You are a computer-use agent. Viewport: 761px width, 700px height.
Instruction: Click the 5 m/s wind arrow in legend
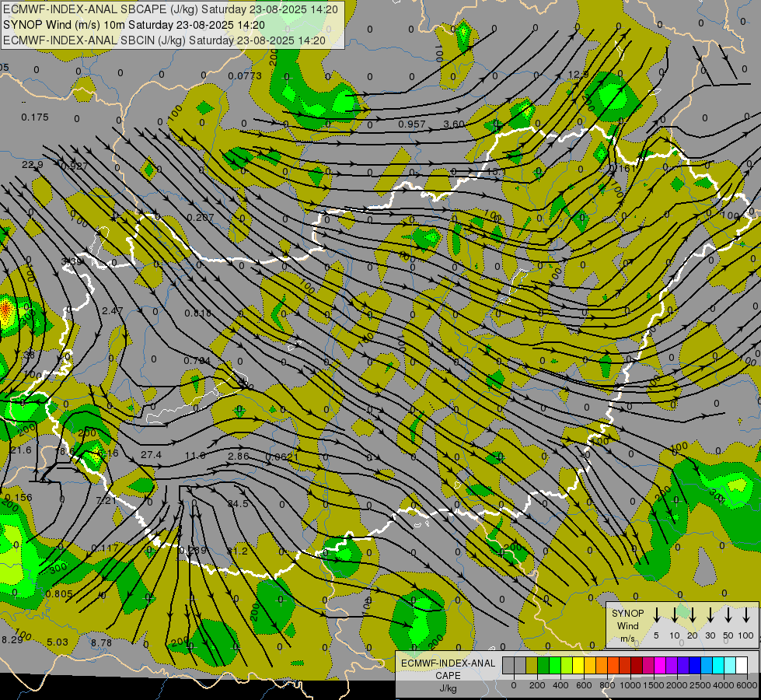656,615
